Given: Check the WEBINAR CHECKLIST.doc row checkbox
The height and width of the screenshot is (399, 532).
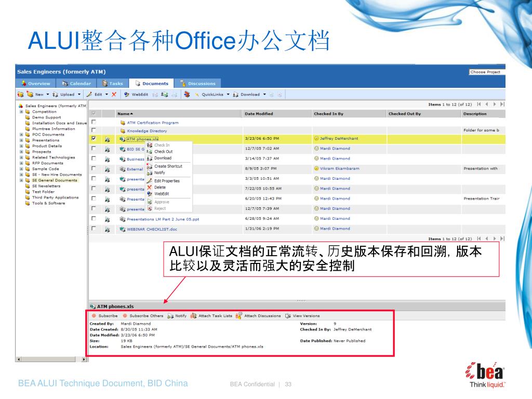Looking at the screenshot, I should click(x=94, y=229).
